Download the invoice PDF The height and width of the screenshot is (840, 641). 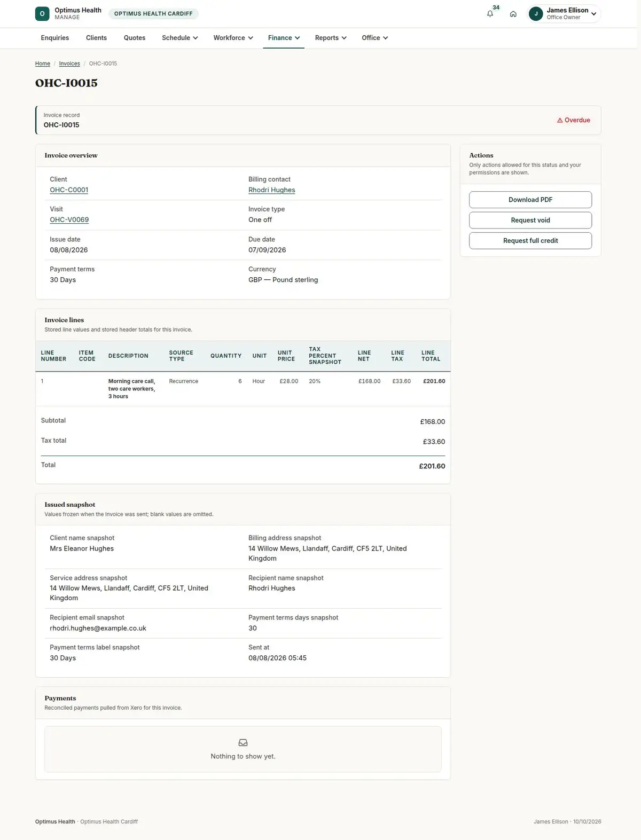[x=530, y=200]
